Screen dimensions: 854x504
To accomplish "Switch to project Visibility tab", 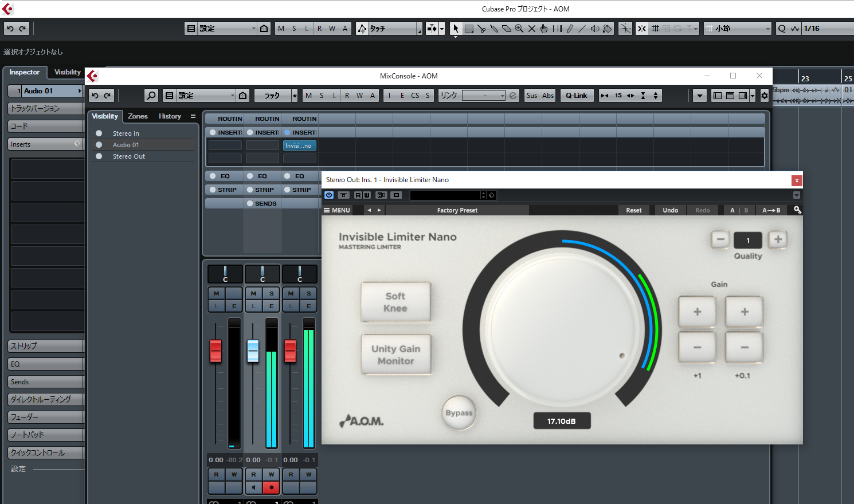I will click(68, 72).
